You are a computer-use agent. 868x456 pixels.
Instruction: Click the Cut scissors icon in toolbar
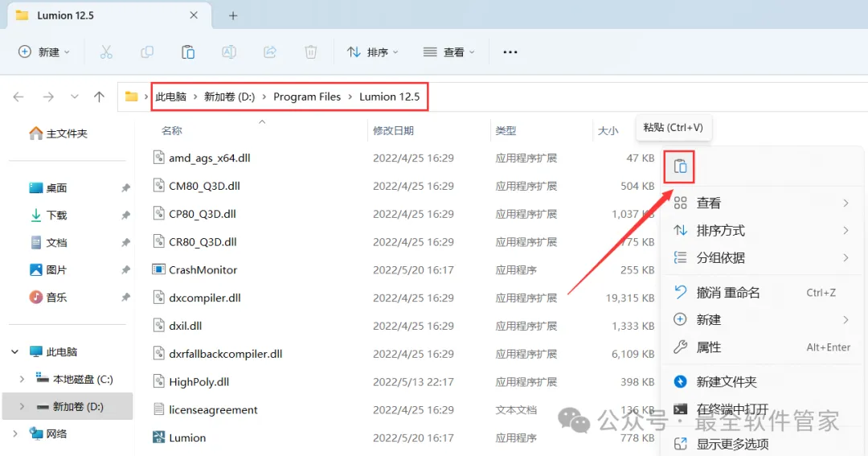[x=106, y=52]
